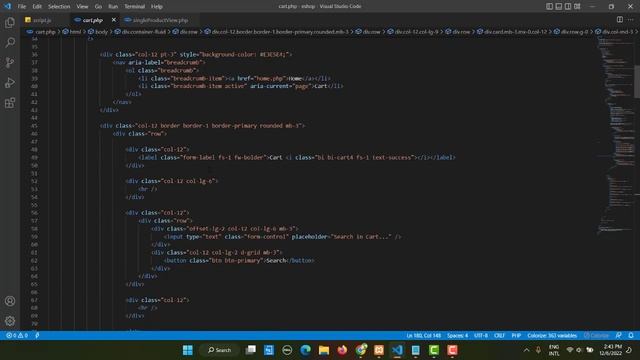Open the Help menu
Viewport: 640px width, 360px height.
coord(156,7)
